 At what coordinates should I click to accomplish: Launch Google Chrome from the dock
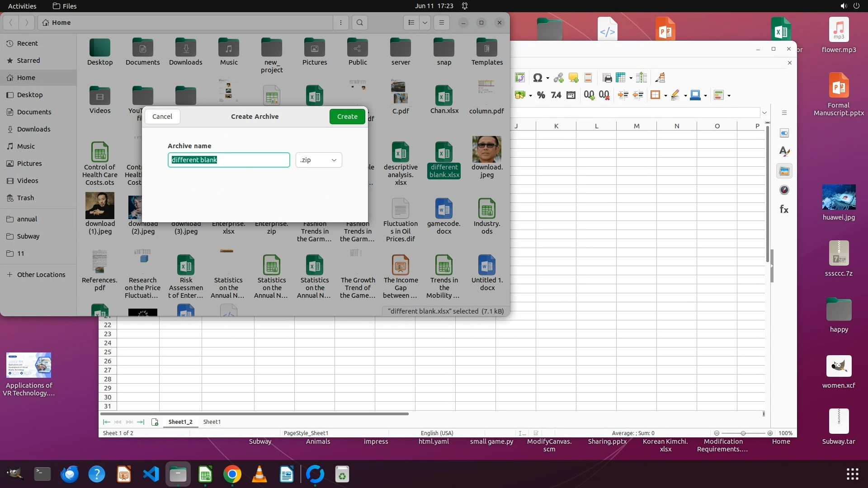(x=232, y=474)
